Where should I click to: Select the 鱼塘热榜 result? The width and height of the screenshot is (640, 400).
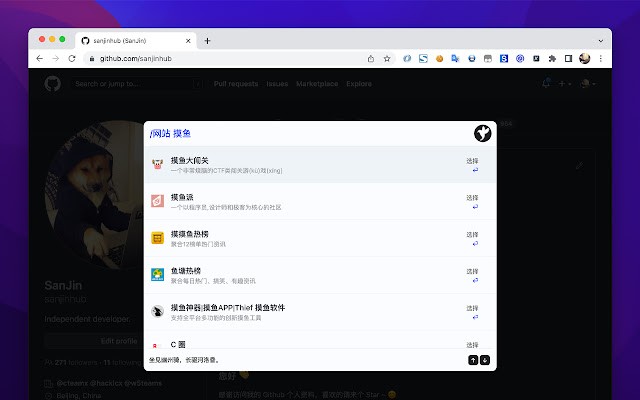coord(320,275)
